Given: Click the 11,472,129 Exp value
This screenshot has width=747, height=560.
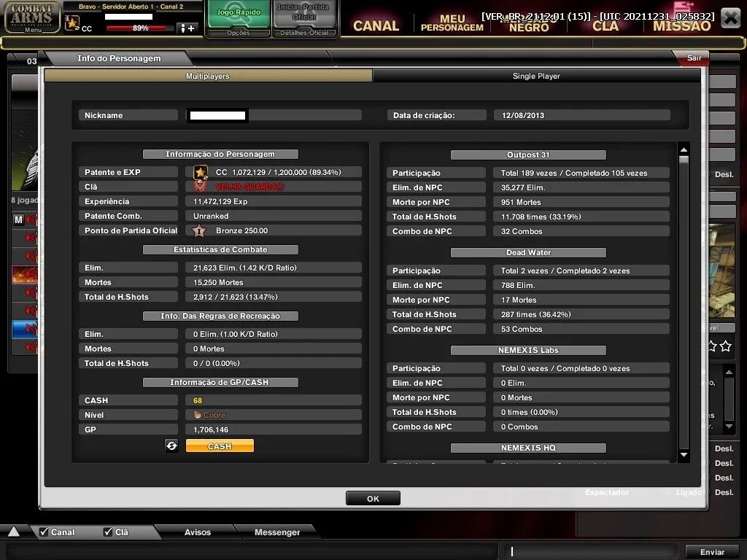Looking at the screenshot, I should [220, 201].
